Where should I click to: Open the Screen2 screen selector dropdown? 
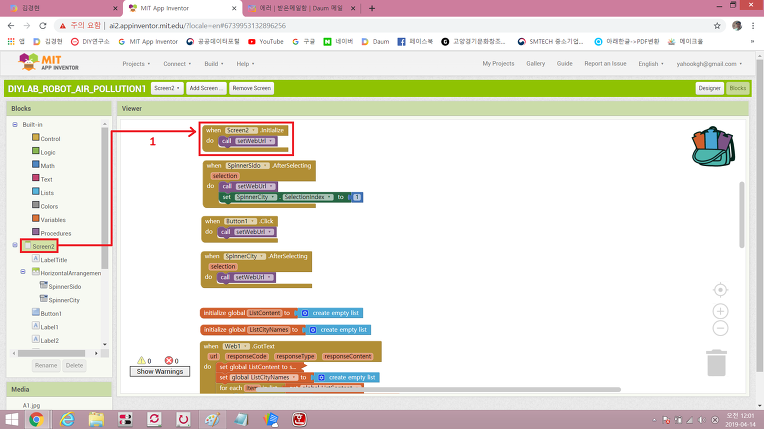coord(167,88)
